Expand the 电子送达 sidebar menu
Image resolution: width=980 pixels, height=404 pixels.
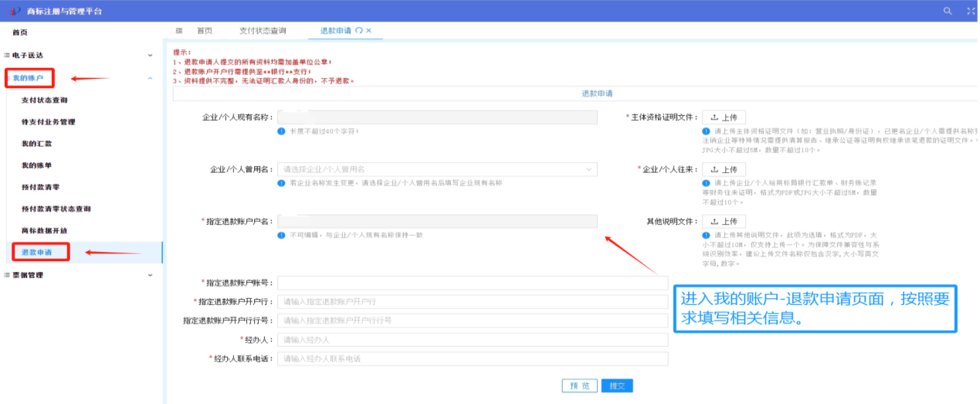[150, 56]
